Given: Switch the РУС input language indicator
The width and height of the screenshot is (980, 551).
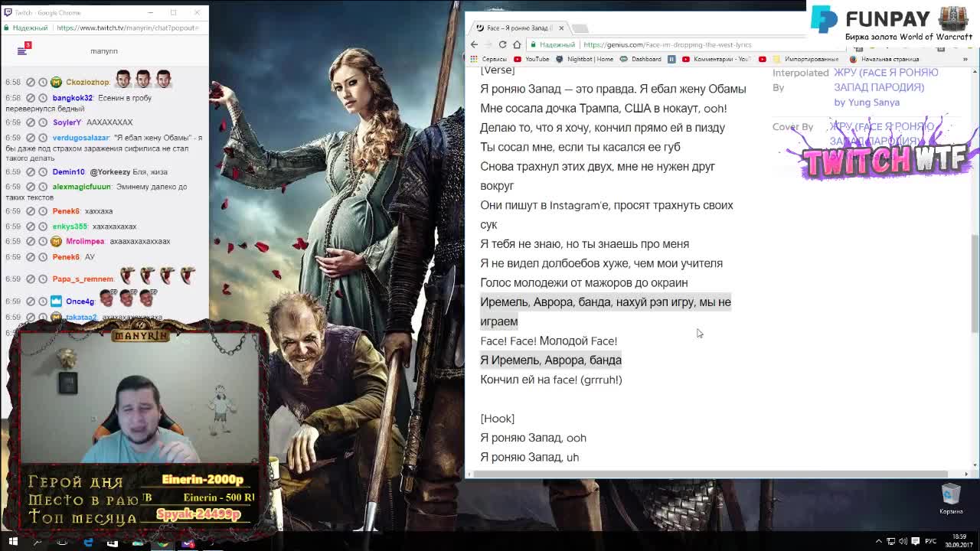Looking at the screenshot, I should click(930, 542).
